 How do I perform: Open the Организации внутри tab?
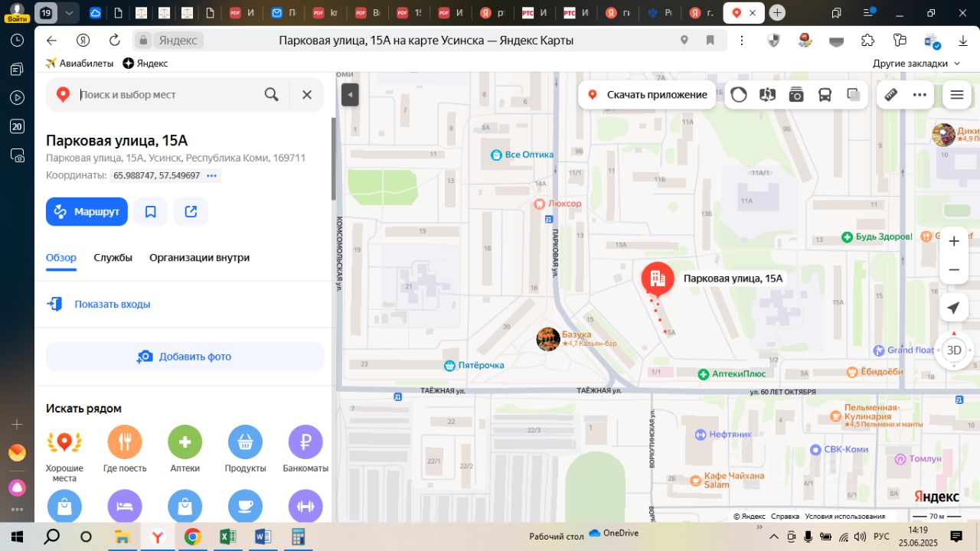(199, 258)
